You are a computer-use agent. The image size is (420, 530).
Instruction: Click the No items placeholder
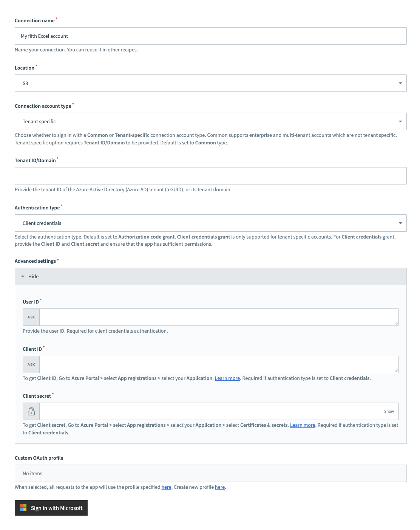(32, 473)
